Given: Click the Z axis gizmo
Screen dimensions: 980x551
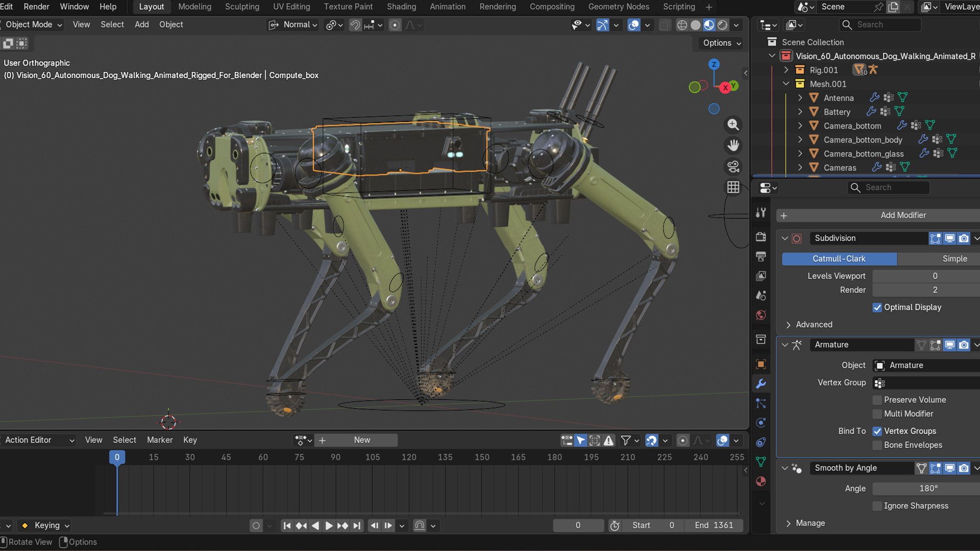Looking at the screenshot, I should point(714,64).
